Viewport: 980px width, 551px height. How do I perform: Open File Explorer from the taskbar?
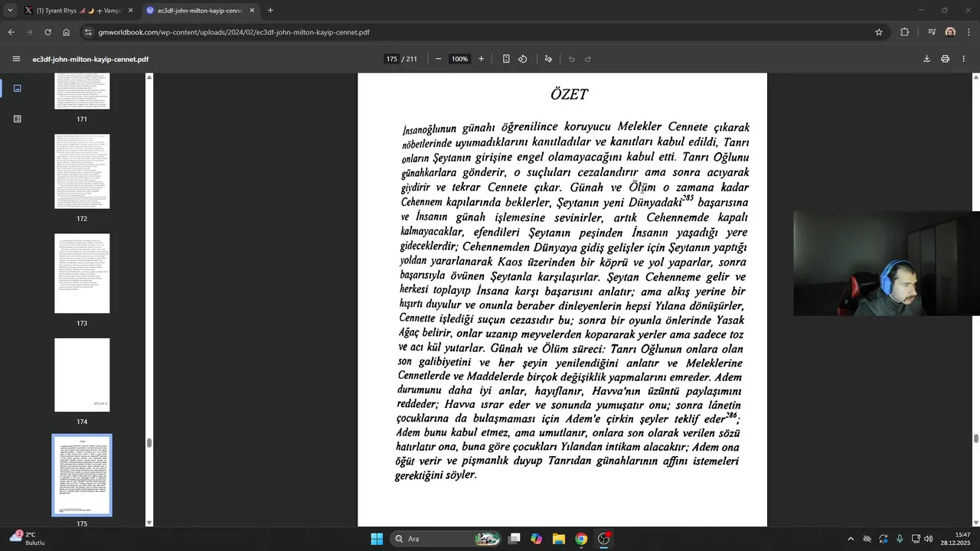[559, 539]
